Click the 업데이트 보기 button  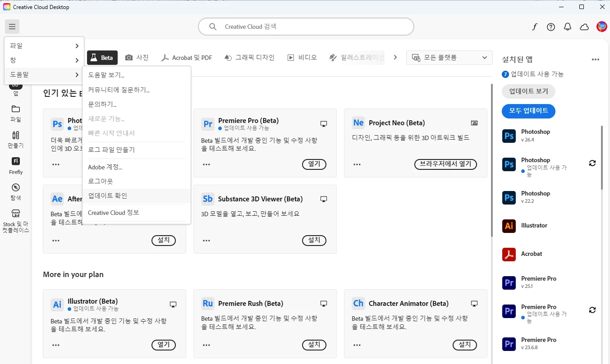528,91
